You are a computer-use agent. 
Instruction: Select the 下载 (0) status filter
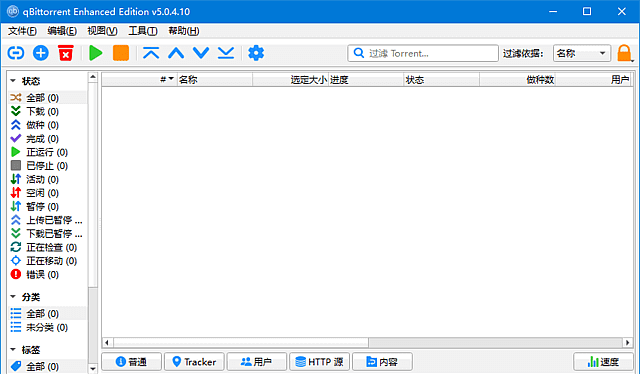(47, 111)
